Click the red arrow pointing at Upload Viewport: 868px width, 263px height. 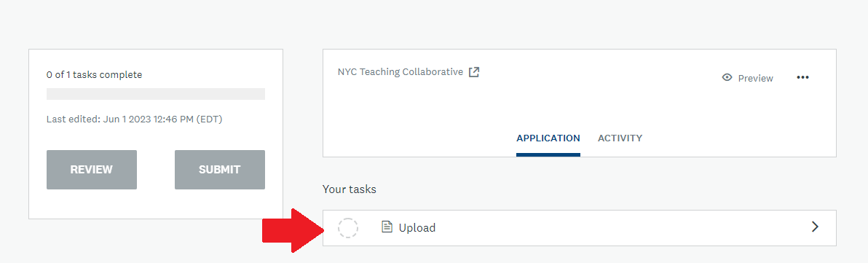tap(293, 230)
